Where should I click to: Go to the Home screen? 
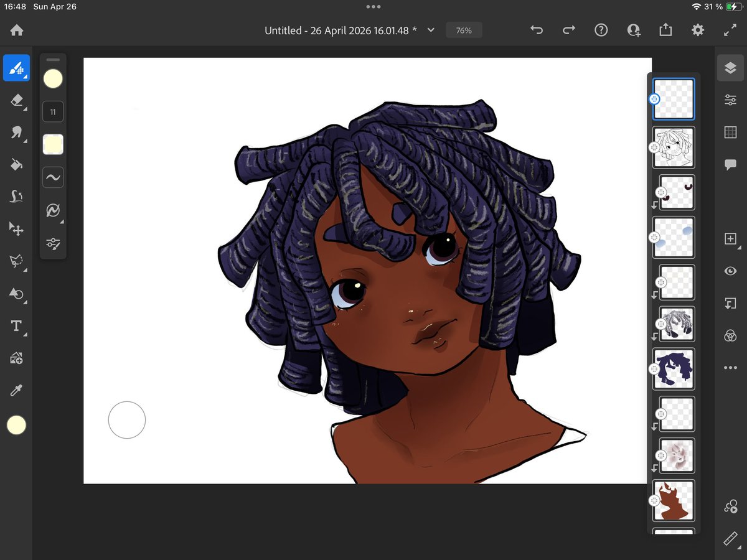pos(16,30)
